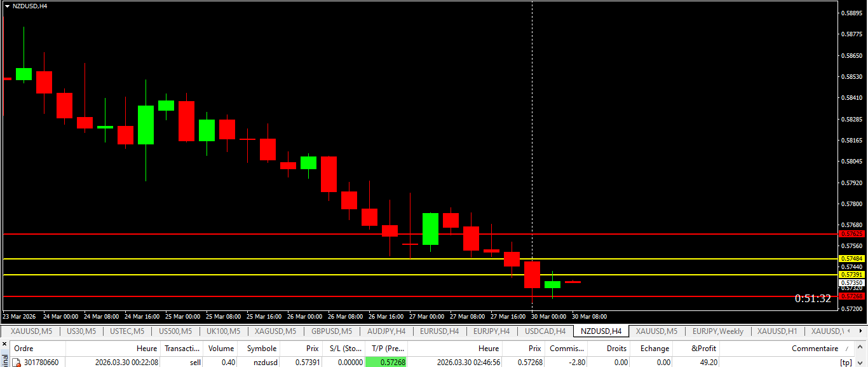Screen dimensions: 868x367
Task: Click the S/L value 0.00000
Action: (x=351, y=363)
